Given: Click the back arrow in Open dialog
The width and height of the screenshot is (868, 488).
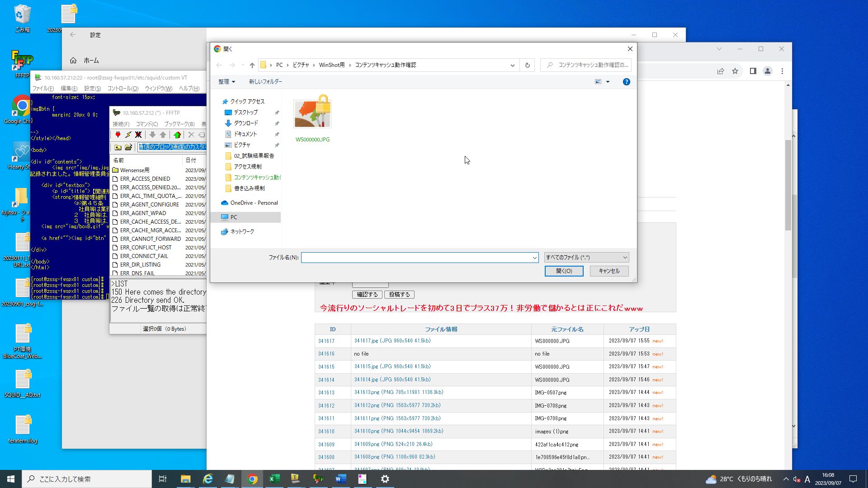Looking at the screenshot, I should point(219,65).
